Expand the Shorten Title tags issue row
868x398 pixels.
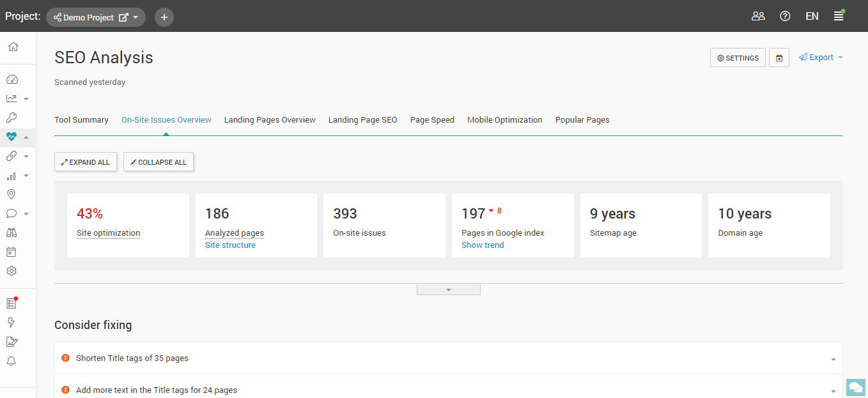[x=833, y=359]
